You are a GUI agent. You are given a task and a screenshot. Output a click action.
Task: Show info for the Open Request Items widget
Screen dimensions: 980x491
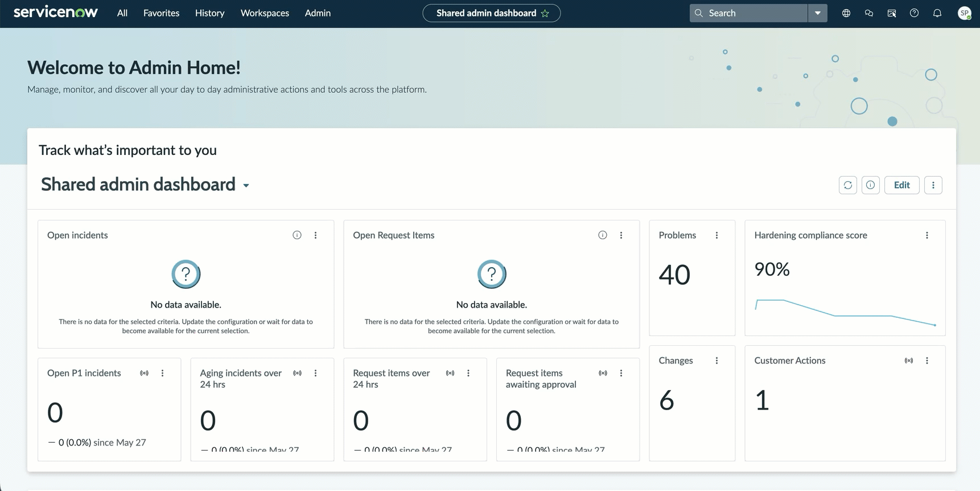(603, 235)
